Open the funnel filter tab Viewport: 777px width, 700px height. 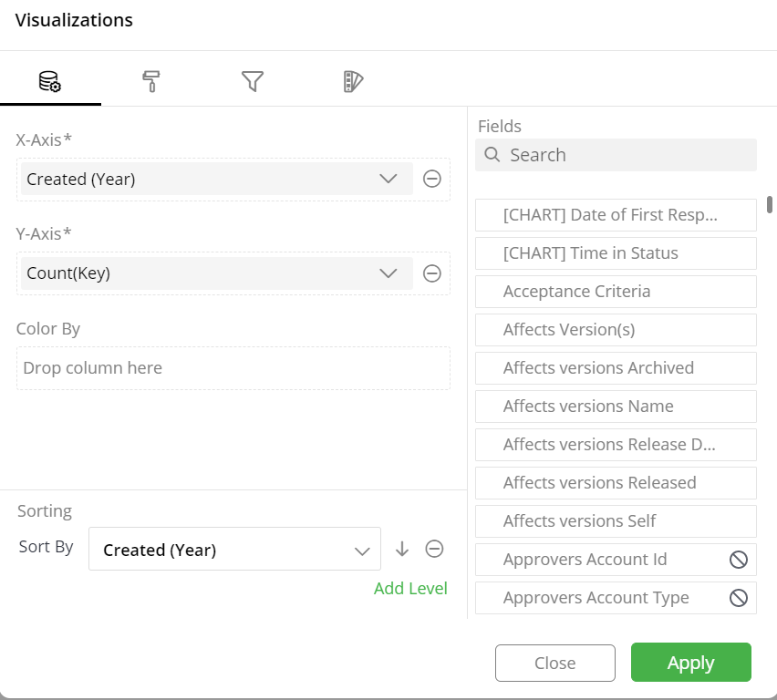point(253,81)
